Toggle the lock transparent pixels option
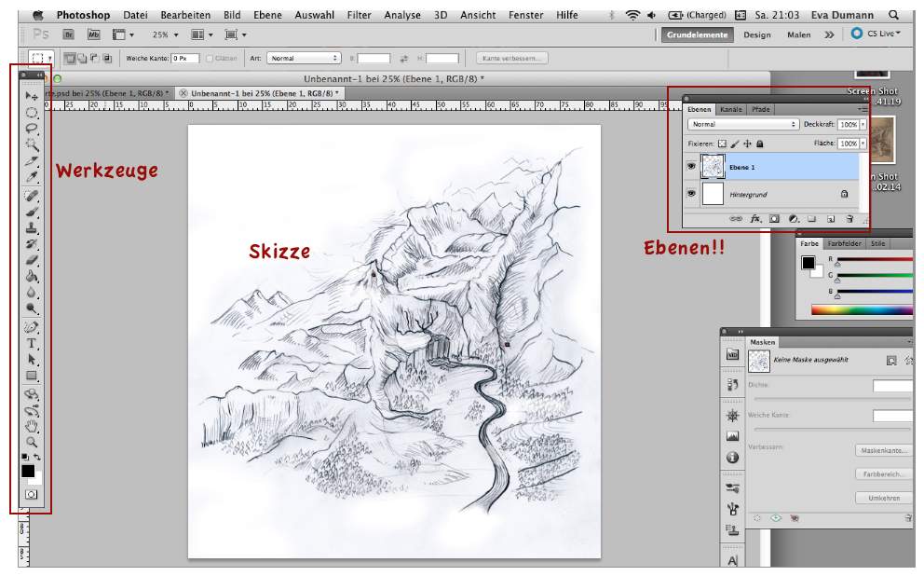The width and height of the screenshot is (924, 576). [722, 144]
